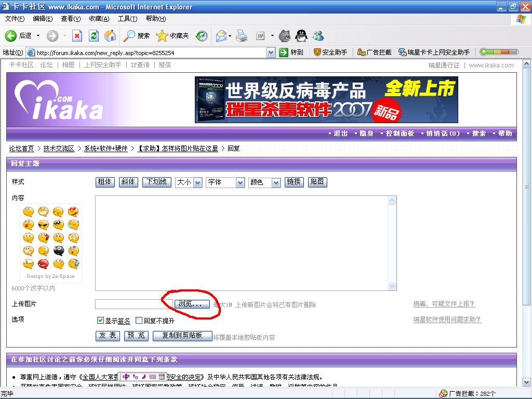
Task: Open the 编辑(E) menu
Action: coord(43,19)
